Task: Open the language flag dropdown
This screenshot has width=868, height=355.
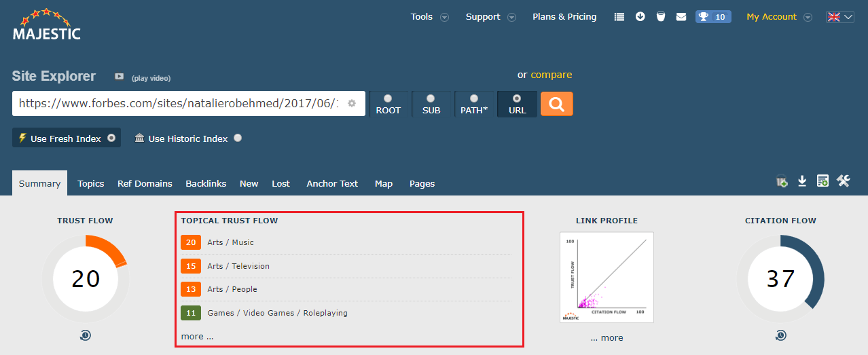Action: pos(840,17)
